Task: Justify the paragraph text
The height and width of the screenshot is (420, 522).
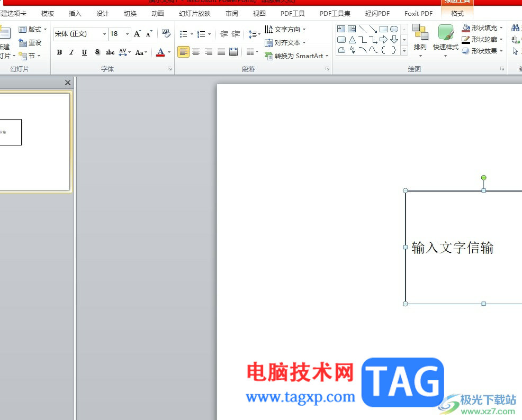Action: pyautogui.click(x=221, y=52)
